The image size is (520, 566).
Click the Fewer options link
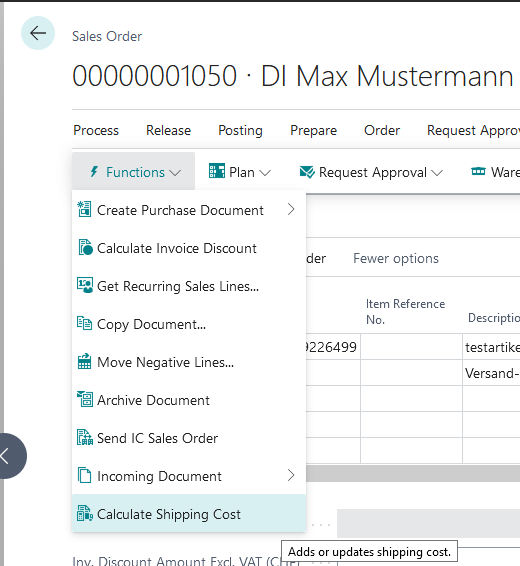(396, 258)
